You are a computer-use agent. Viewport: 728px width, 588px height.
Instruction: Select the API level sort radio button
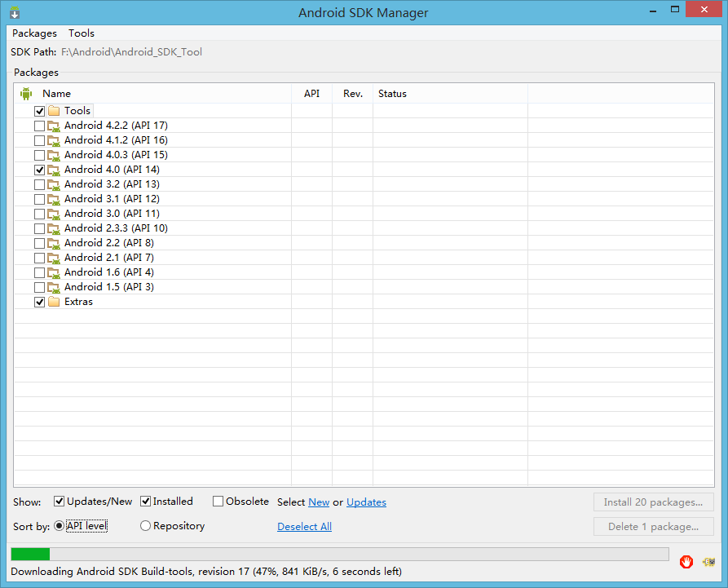pos(59,526)
